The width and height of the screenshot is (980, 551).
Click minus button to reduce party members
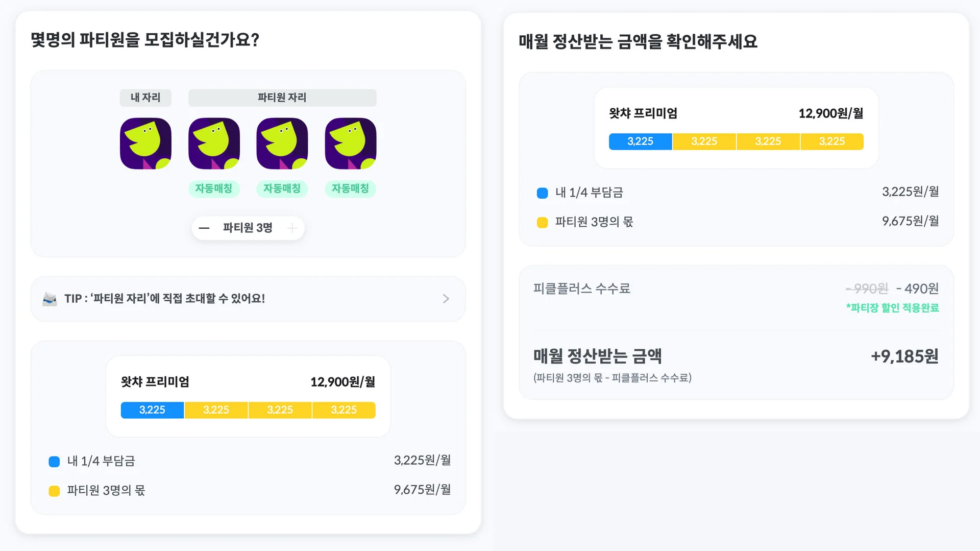tap(204, 228)
